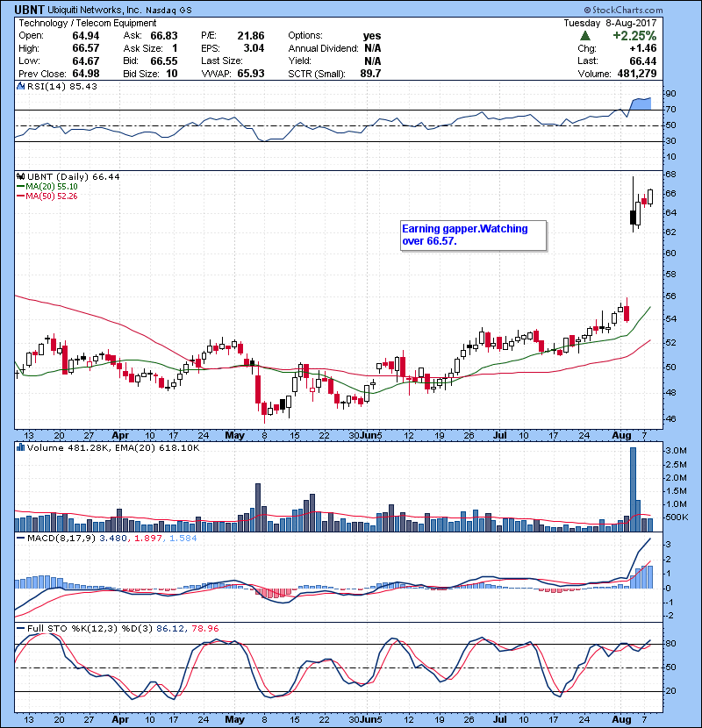Screen dimensions: 702x728
Task: Select the red MACD signal value 1.897
Action: [x=148, y=539]
